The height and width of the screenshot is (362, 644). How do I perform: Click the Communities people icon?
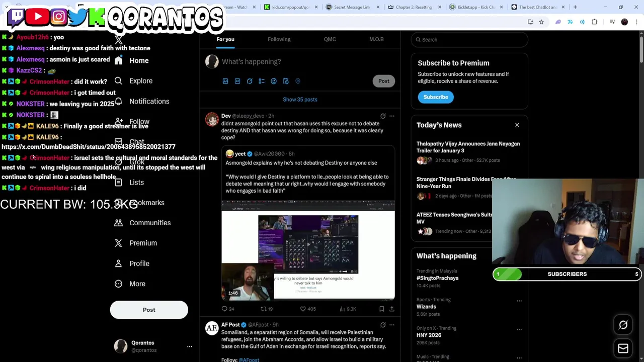(x=118, y=223)
